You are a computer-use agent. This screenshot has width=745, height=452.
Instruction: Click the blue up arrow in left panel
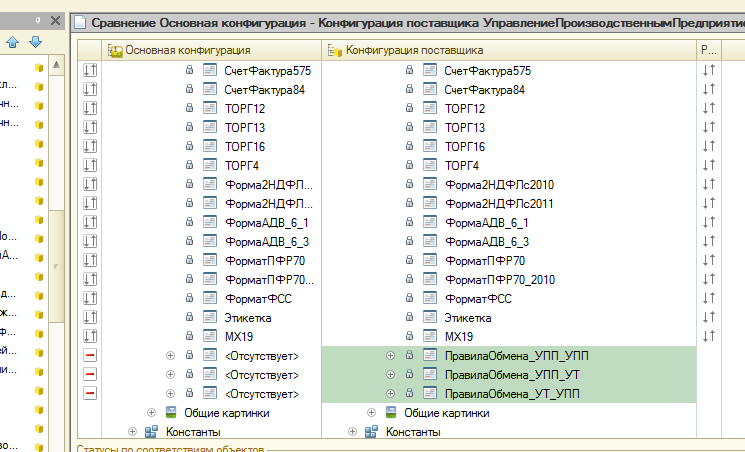click(x=12, y=42)
